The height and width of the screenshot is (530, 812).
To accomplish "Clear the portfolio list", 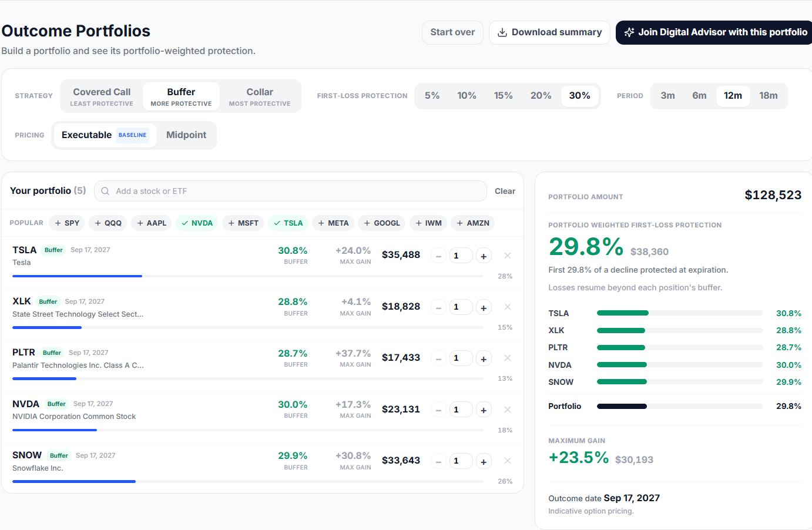I will tap(505, 191).
